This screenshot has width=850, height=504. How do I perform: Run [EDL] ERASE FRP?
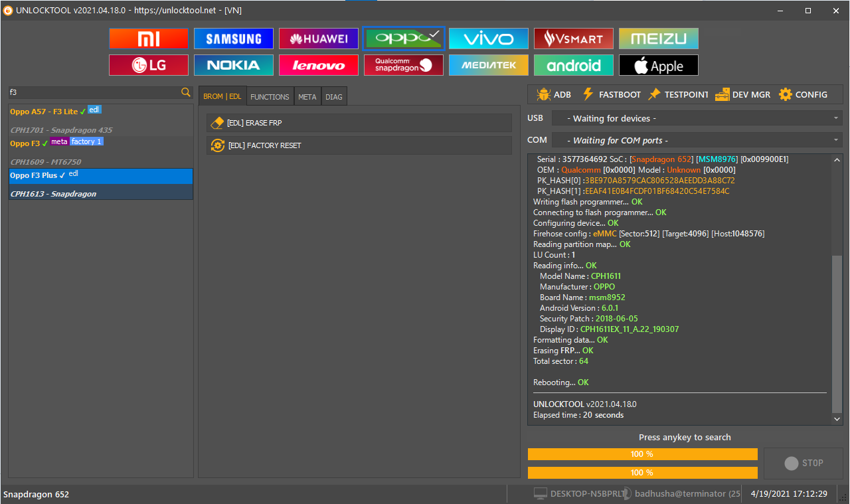tap(359, 123)
